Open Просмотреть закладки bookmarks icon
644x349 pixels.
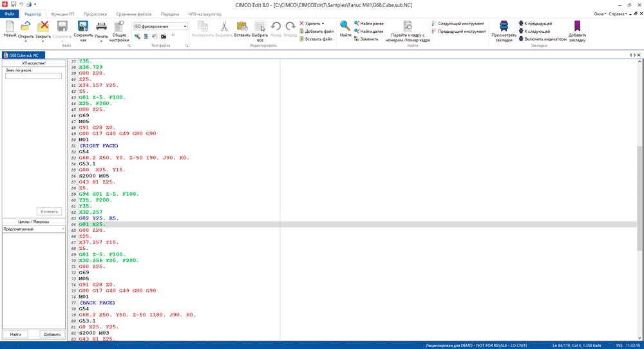click(504, 26)
